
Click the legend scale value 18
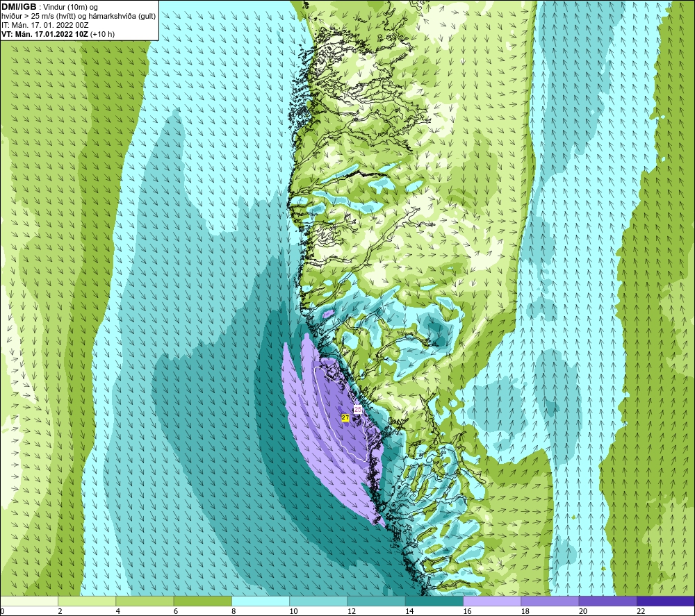coord(525,611)
